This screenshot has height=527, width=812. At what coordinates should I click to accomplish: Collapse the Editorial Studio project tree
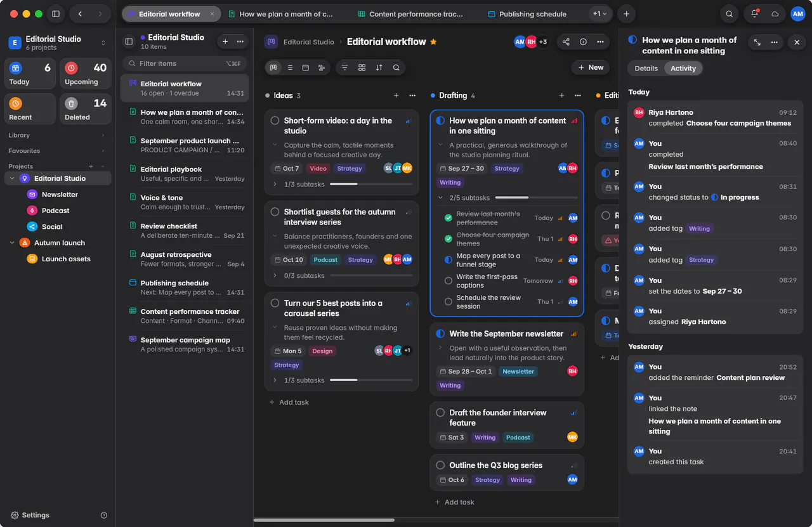pos(12,179)
